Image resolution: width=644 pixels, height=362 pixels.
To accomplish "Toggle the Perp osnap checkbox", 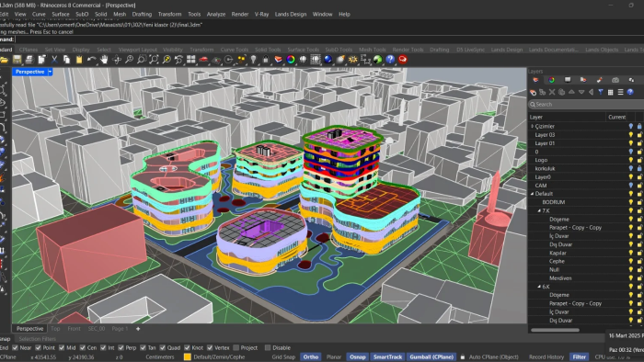I will 121,347.
